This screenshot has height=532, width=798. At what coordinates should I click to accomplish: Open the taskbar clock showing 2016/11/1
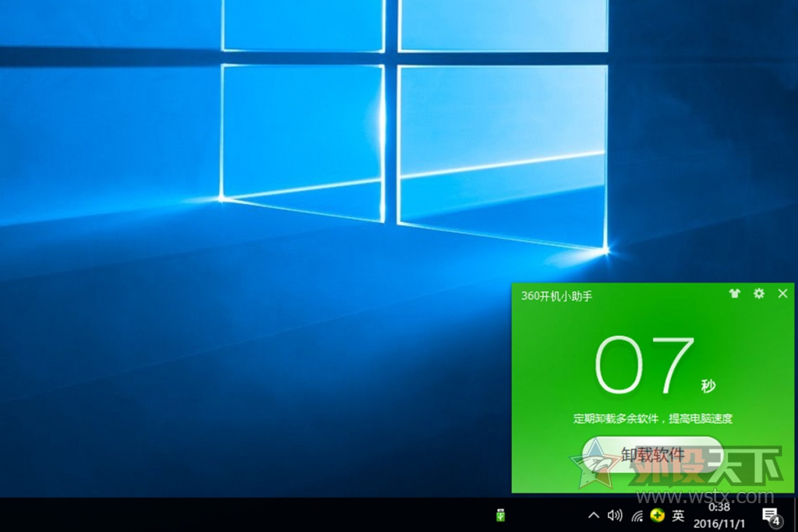[719, 515]
